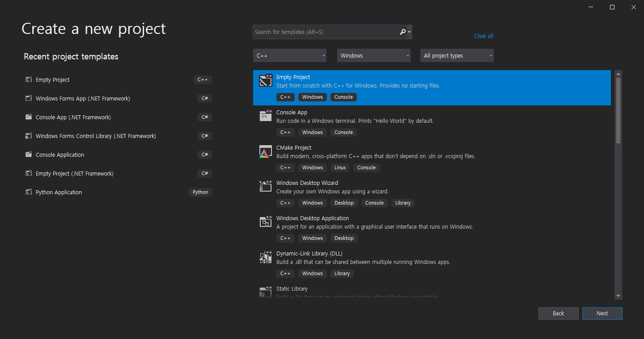
Task: Open the Windows platform filter dropdown
Action: click(374, 55)
